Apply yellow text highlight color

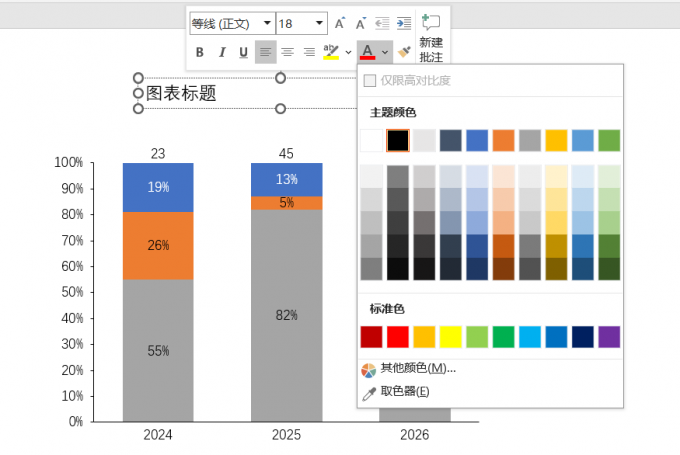pyautogui.click(x=331, y=52)
